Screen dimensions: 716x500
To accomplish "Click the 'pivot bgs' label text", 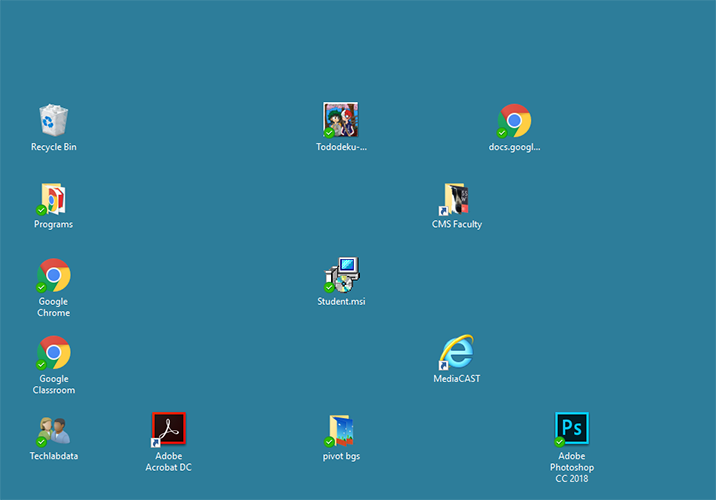I will (341, 456).
